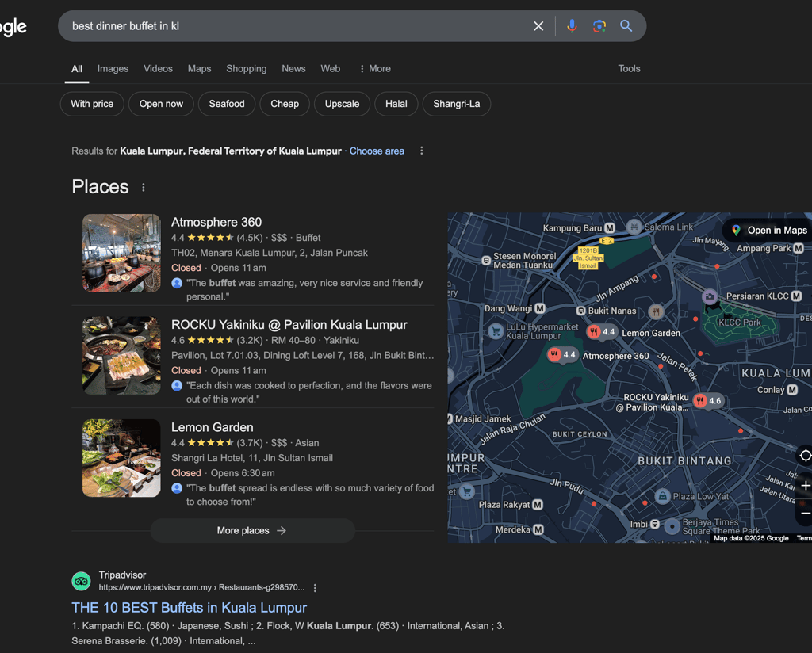Click Bukit Nanas station marker

click(581, 311)
